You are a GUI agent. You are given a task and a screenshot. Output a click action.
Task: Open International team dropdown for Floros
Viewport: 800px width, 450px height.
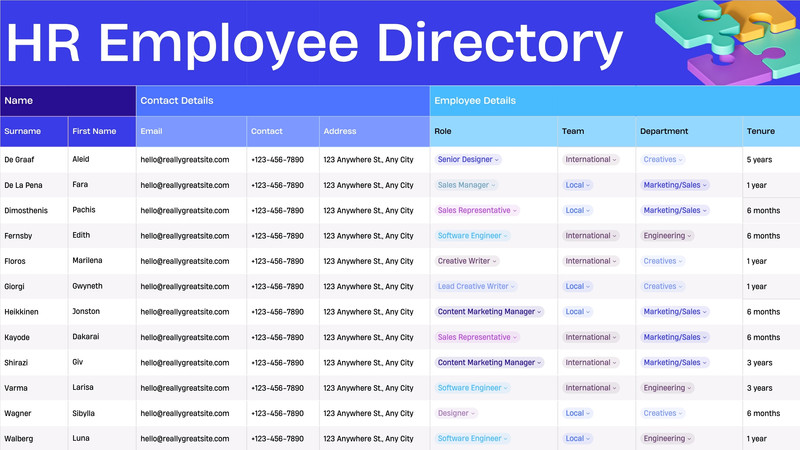590,261
